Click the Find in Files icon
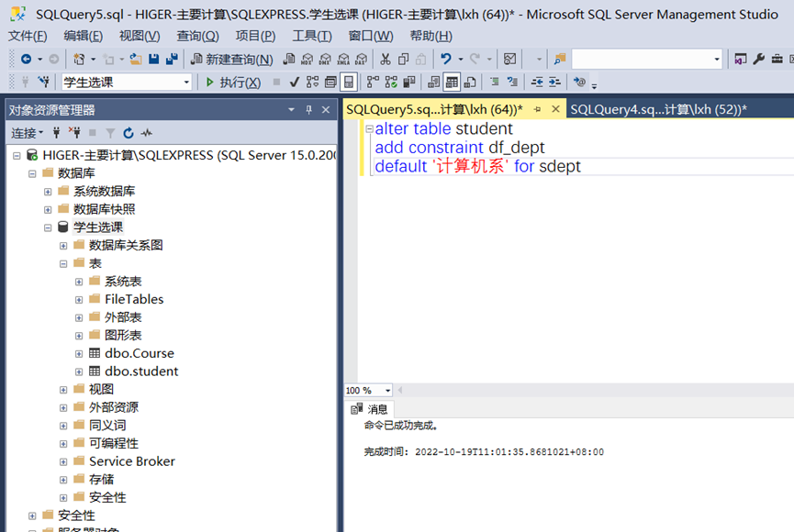Viewport: 794px width, 532px height. [x=560, y=60]
